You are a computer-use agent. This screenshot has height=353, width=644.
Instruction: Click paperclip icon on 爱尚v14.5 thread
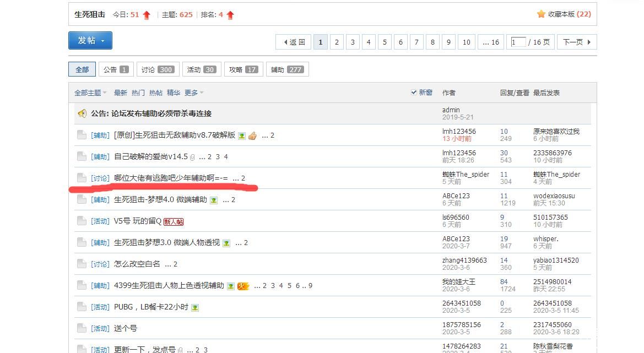[x=192, y=157]
